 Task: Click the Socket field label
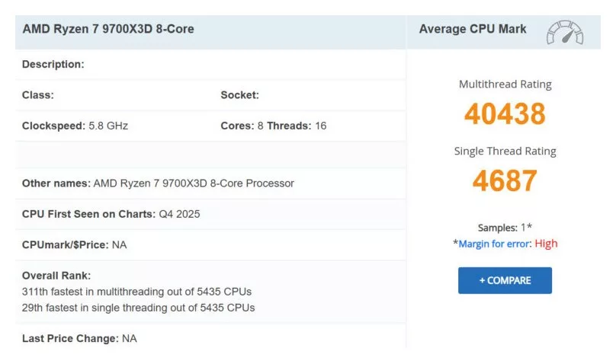click(x=239, y=95)
